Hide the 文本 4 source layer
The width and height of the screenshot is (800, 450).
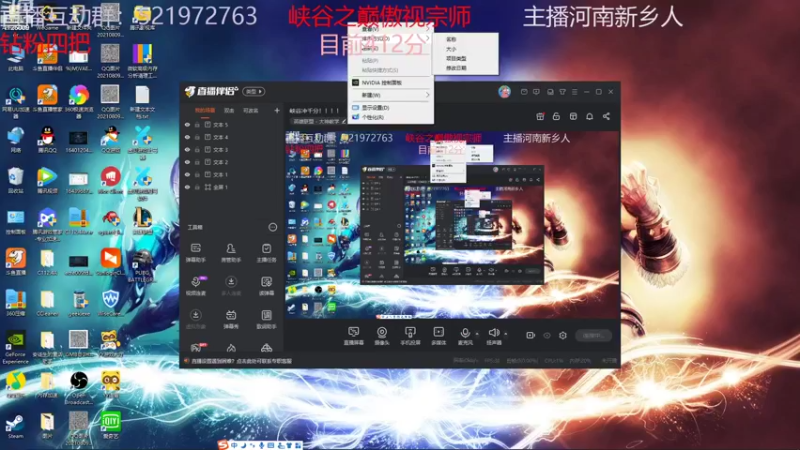tap(187, 137)
